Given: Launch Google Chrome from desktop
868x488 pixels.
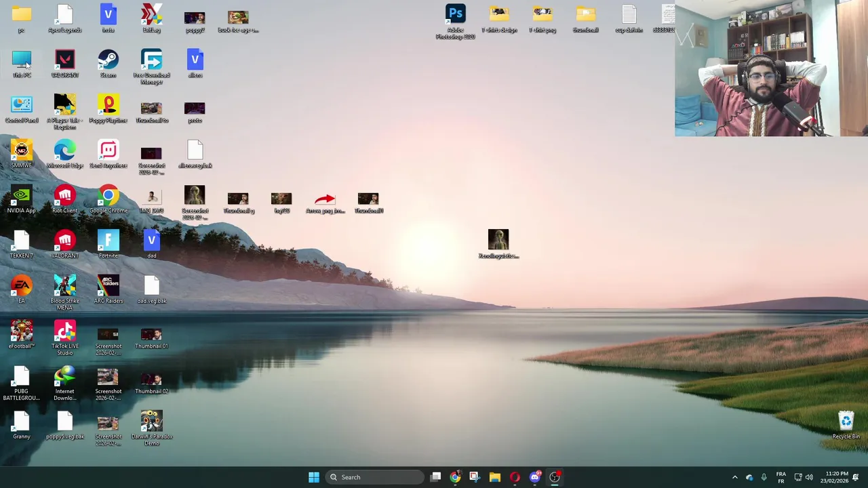Looking at the screenshot, I should click(108, 200).
